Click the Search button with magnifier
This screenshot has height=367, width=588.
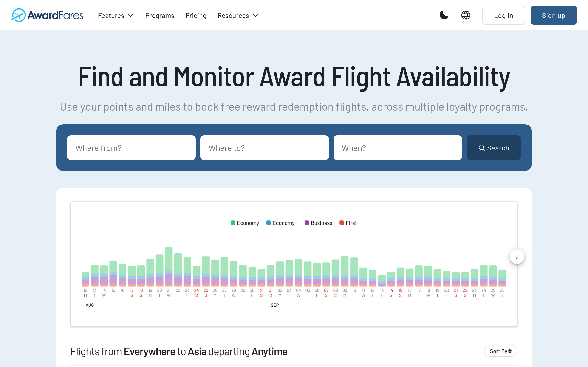[x=493, y=148]
